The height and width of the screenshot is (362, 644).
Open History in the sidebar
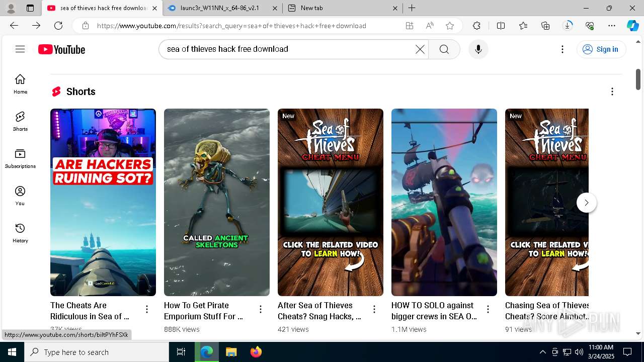tap(20, 233)
